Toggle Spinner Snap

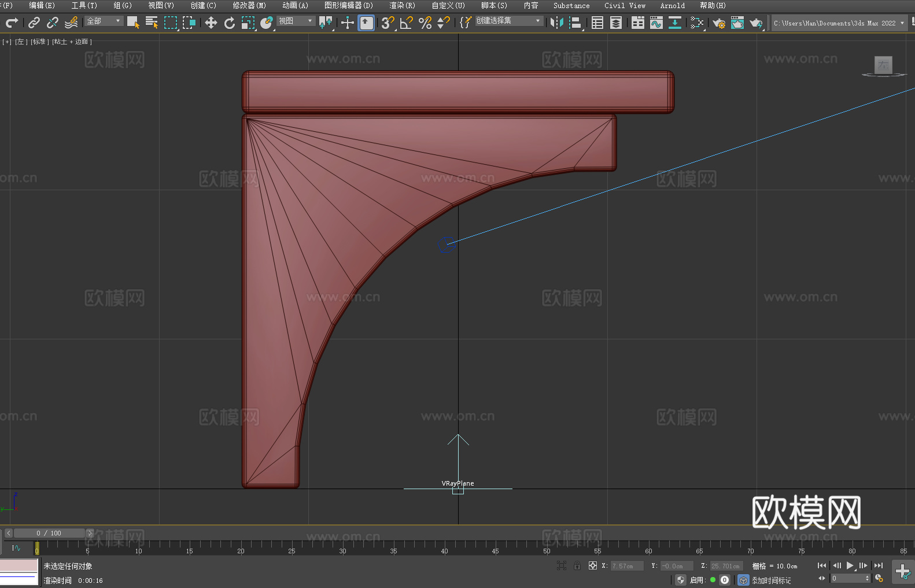(x=444, y=23)
